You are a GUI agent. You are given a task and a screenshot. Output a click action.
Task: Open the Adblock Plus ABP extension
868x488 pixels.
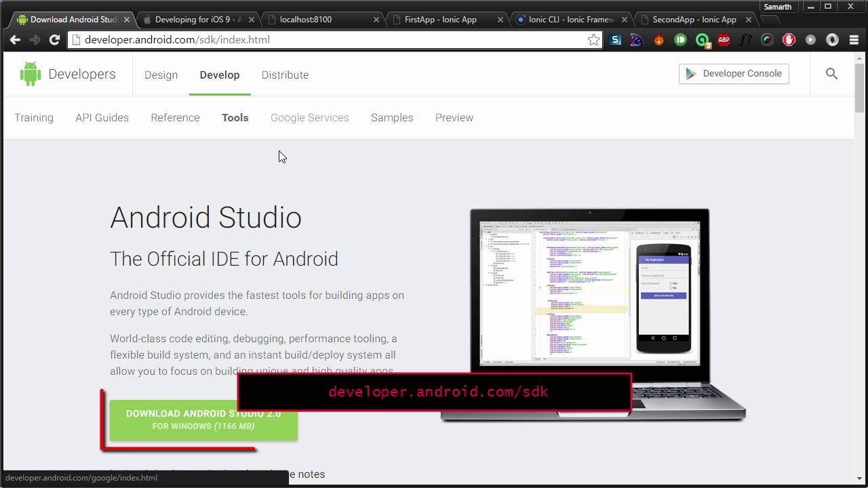coord(724,40)
